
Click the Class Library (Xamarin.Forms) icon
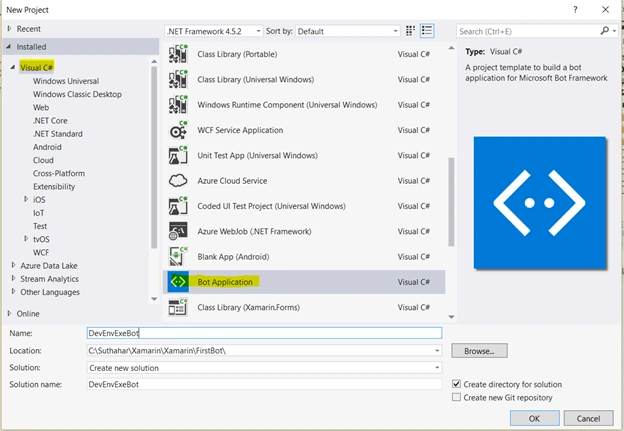[178, 307]
